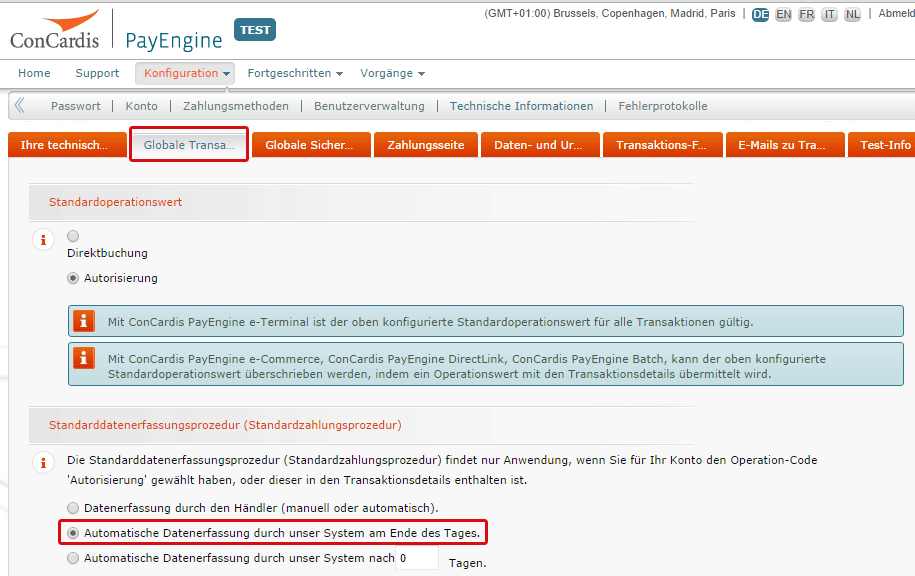Expand the Vorgänge dropdown menu
This screenshot has height=576, width=915.
point(392,73)
